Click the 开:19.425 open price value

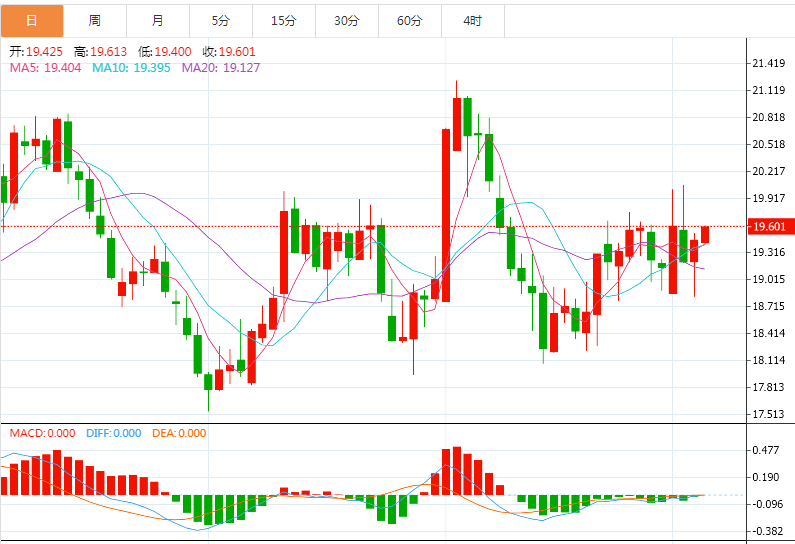point(36,52)
